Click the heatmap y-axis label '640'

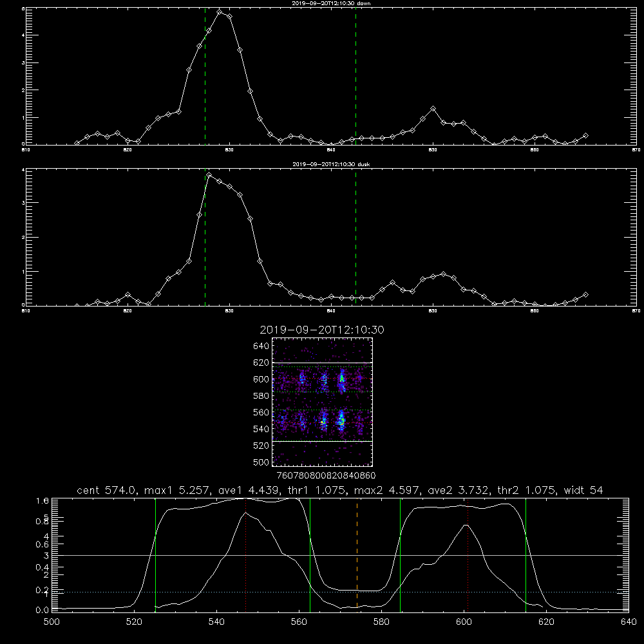point(261,346)
